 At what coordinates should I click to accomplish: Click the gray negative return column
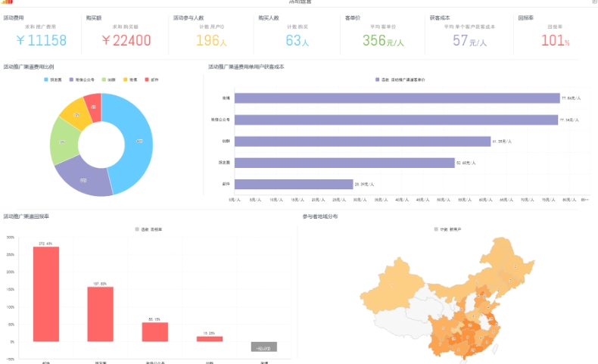[x=263, y=347]
